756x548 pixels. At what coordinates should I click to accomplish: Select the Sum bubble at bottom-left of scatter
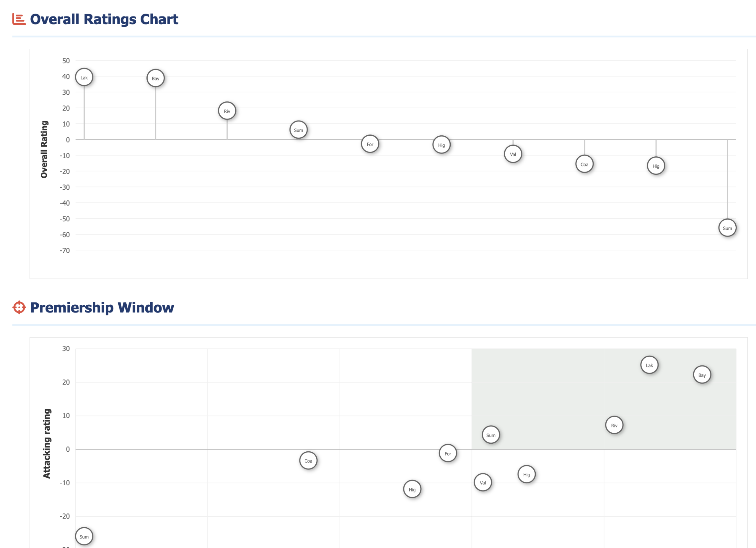84,537
